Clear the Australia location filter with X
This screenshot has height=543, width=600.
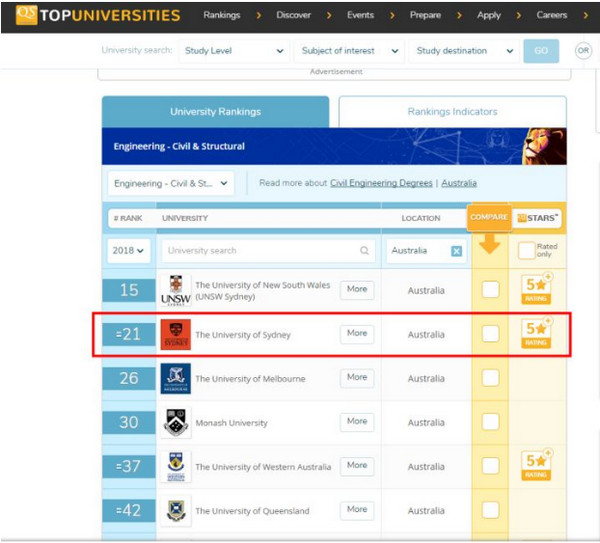point(457,251)
